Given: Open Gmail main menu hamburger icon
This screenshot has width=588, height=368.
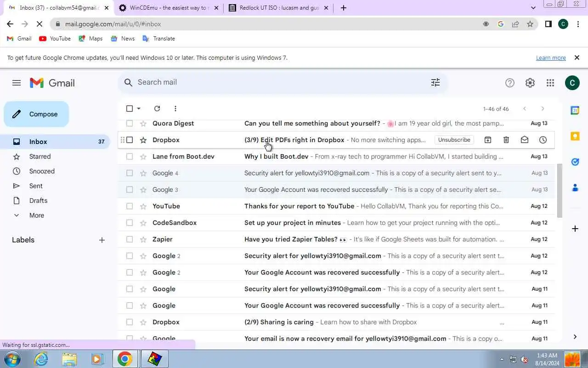Looking at the screenshot, I should [17, 83].
